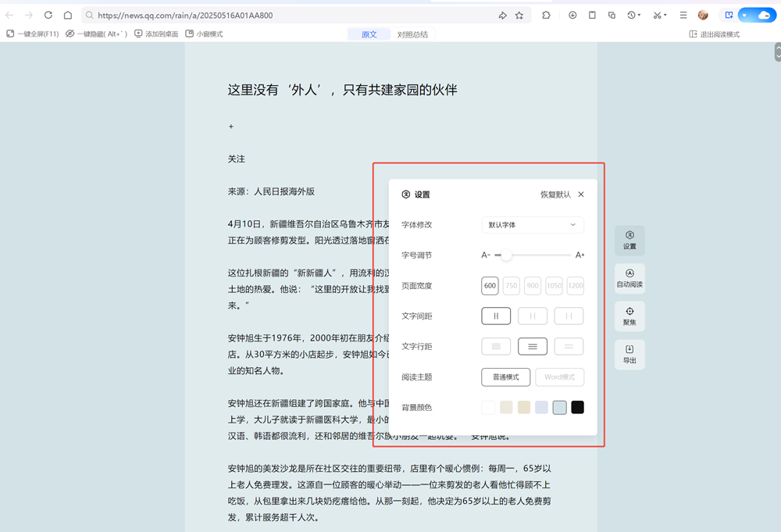Click the 导出 export icon
This screenshot has width=781, height=532.
click(x=629, y=354)
